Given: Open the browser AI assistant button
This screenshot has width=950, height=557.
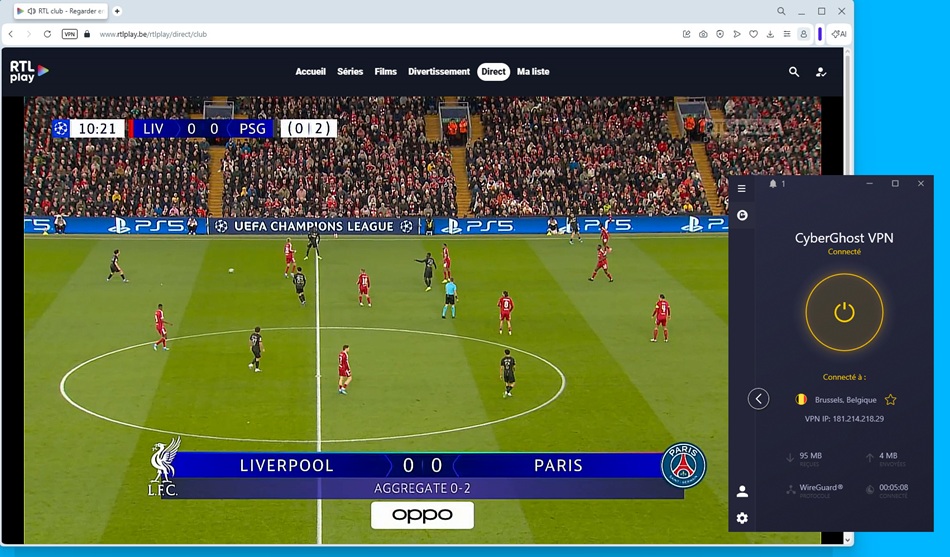Looking at the screenshot, I should click(839, 34).
